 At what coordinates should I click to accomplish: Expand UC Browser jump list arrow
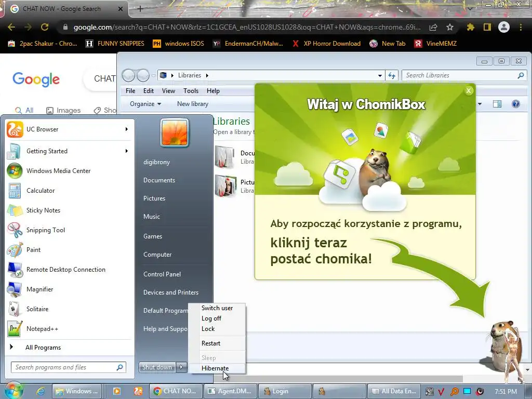tap(127, 129)
